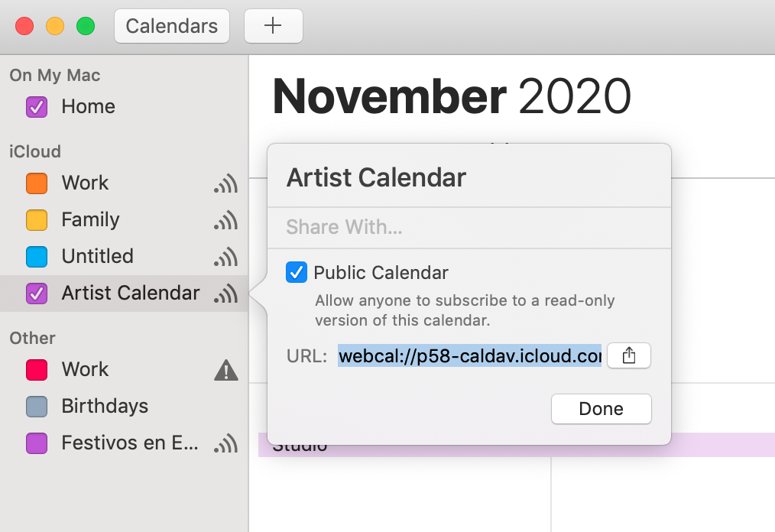Viewport: 775px width, 532px height.
Task: Click the sharing icon next to Untitled
Action: coord(226,257)
